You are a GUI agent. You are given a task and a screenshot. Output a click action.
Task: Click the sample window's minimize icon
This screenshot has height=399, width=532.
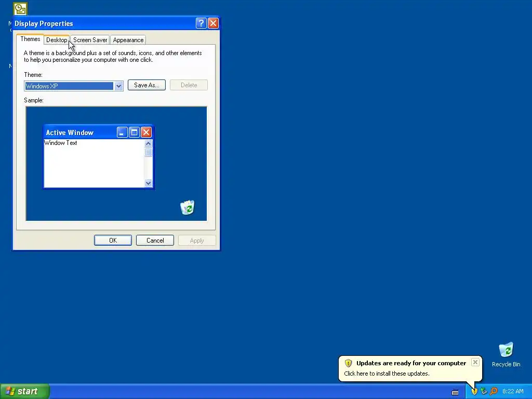122,132
